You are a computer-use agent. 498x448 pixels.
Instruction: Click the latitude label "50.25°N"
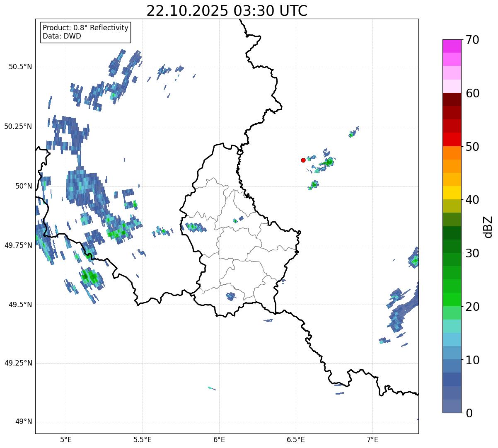[x=18, y=126]
